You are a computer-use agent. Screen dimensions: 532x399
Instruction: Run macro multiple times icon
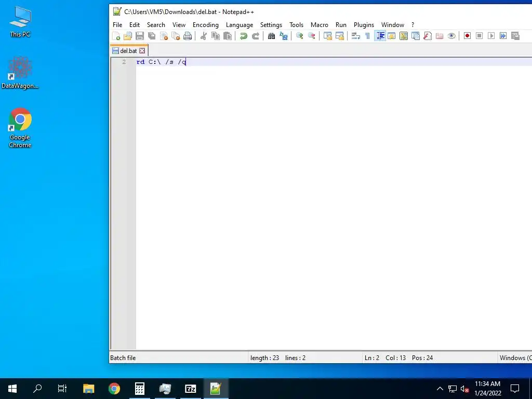point(503,36)
